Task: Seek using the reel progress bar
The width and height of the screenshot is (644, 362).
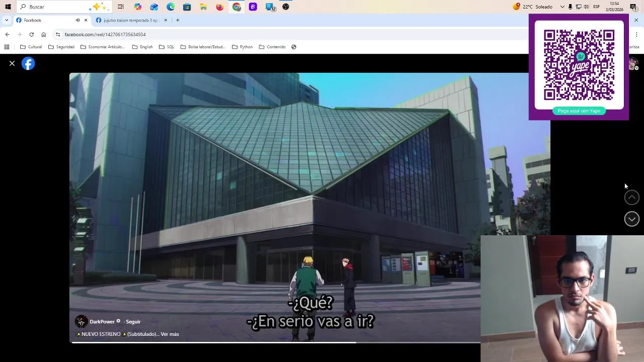Action: 276,342
